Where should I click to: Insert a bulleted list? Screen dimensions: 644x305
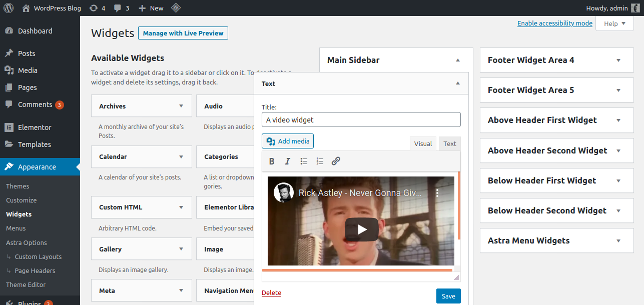304,161
